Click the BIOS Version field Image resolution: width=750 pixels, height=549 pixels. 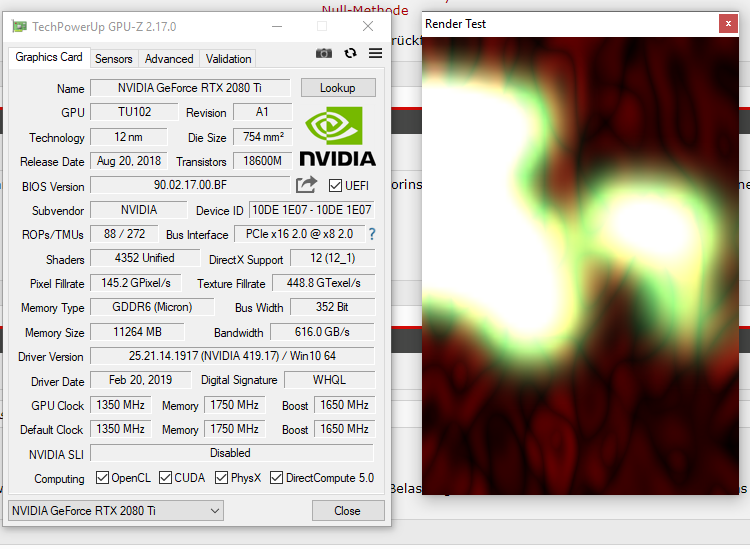pos(190,185)
